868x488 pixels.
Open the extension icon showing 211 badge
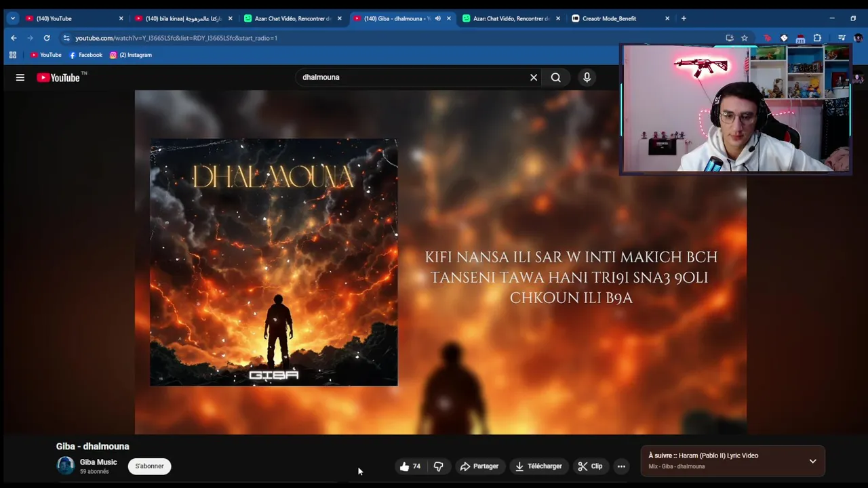(x=800, y=38)
